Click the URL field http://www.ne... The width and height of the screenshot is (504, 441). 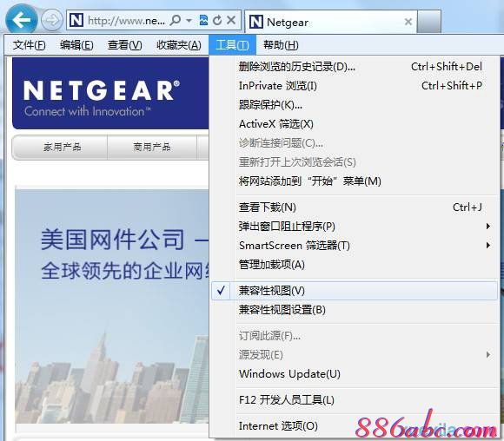[126, 21]
